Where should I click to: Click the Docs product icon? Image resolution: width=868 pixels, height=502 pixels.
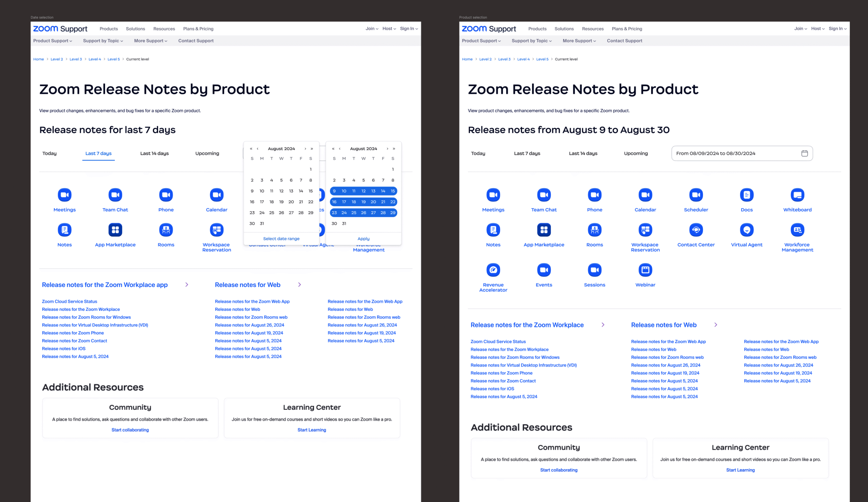click(746, 195)
